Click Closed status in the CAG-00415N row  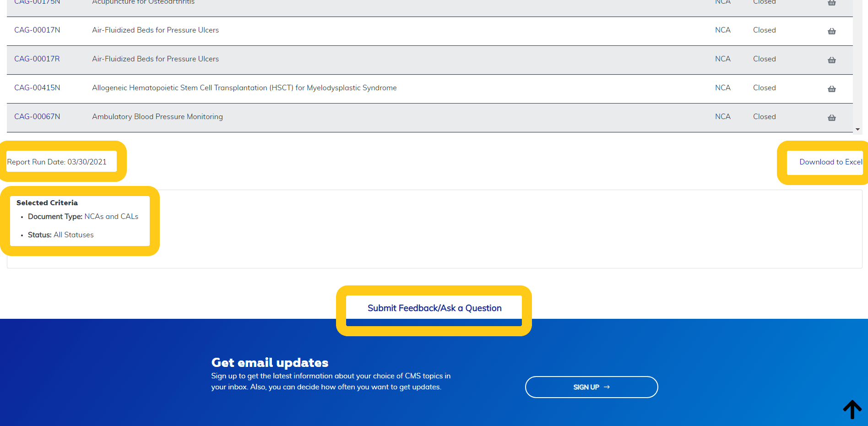coord(764,88)
